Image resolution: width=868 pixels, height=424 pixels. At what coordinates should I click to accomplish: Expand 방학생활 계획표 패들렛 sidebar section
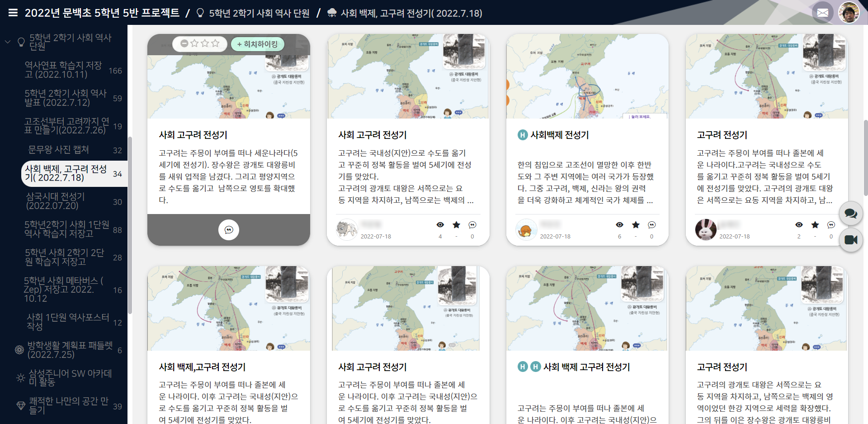pos(70,350)
